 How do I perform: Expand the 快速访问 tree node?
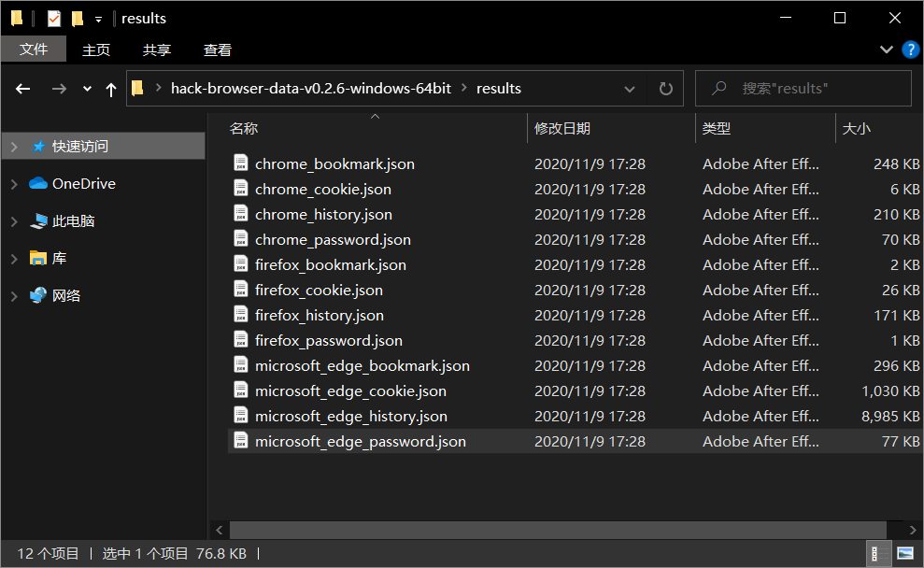click(14, 146)
